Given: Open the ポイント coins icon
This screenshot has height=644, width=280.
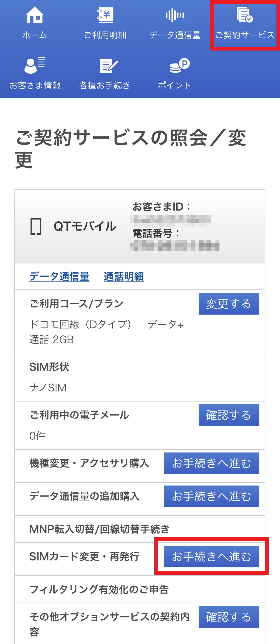Looking at the screenshot, I should pos(179,65).
